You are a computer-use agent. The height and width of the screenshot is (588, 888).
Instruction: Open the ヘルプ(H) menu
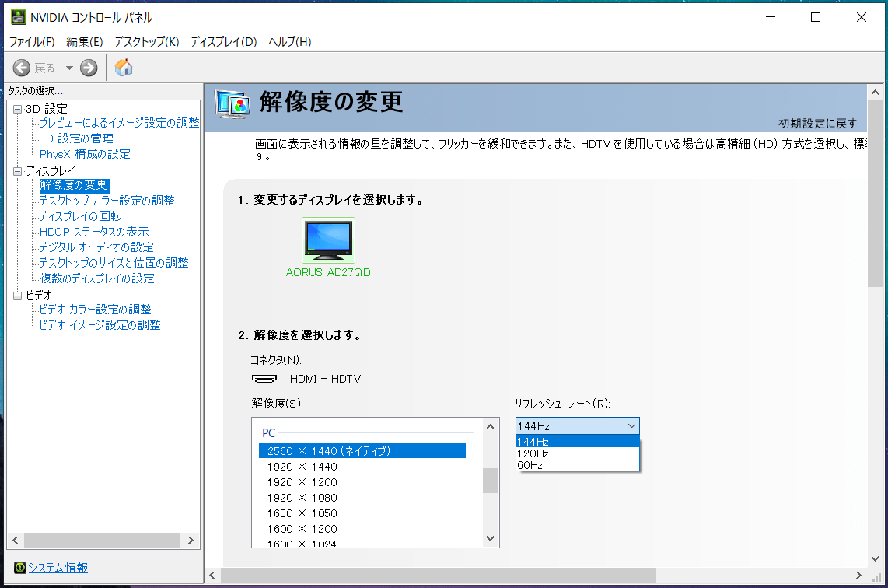290,42
